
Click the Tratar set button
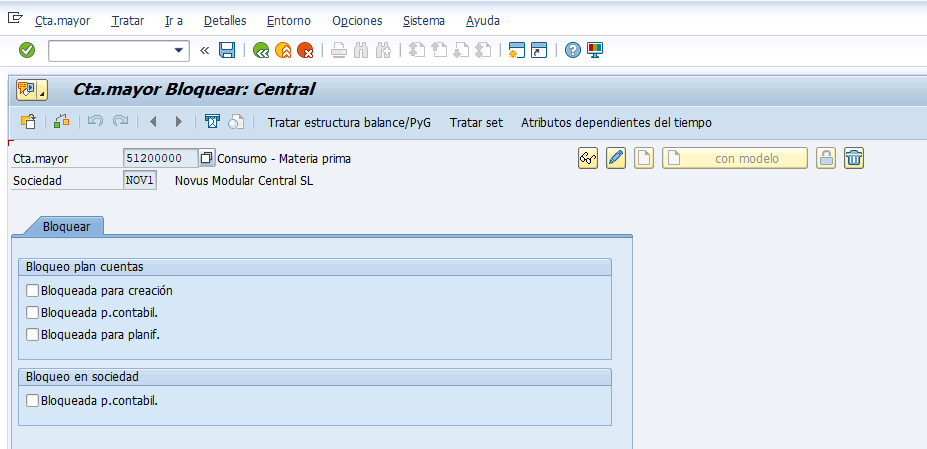click(477, 122)
